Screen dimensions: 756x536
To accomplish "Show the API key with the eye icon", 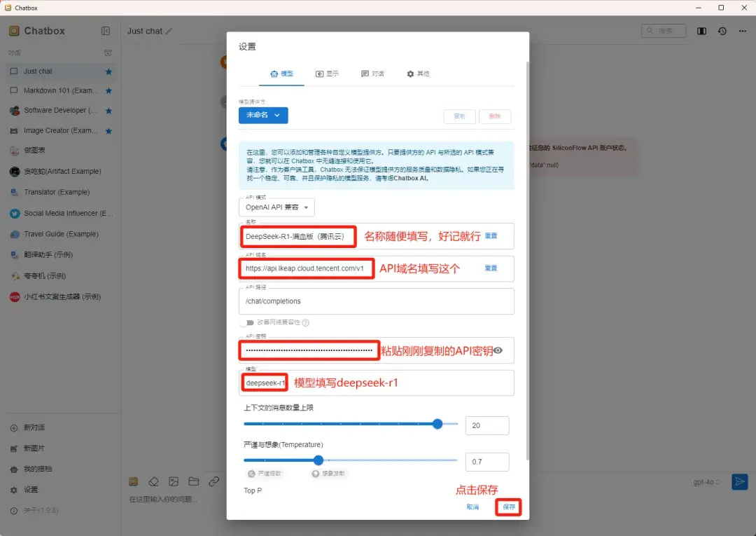I will [x=498, y=350].
